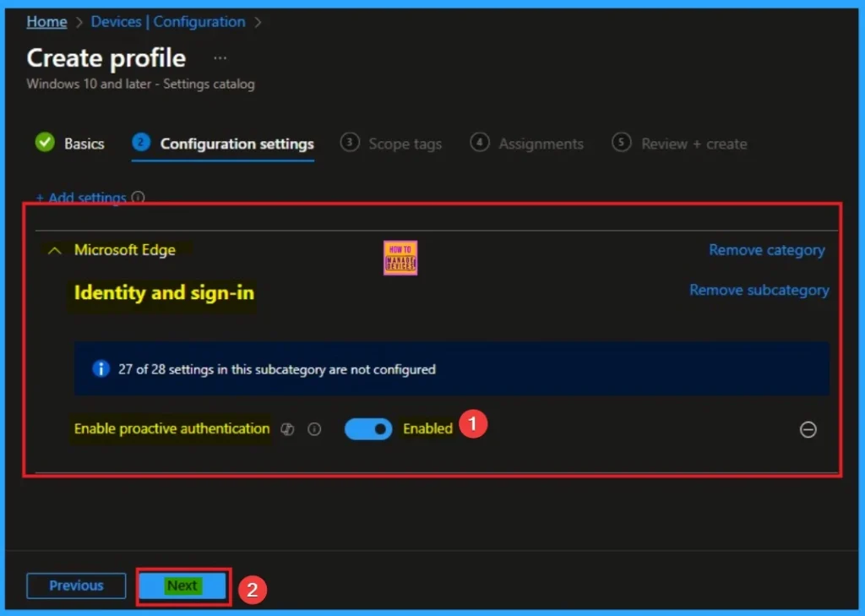Screen dimensions: 865x616
Task: Open the ellipsis menu beside Create profile
Action: click(220, 58)
